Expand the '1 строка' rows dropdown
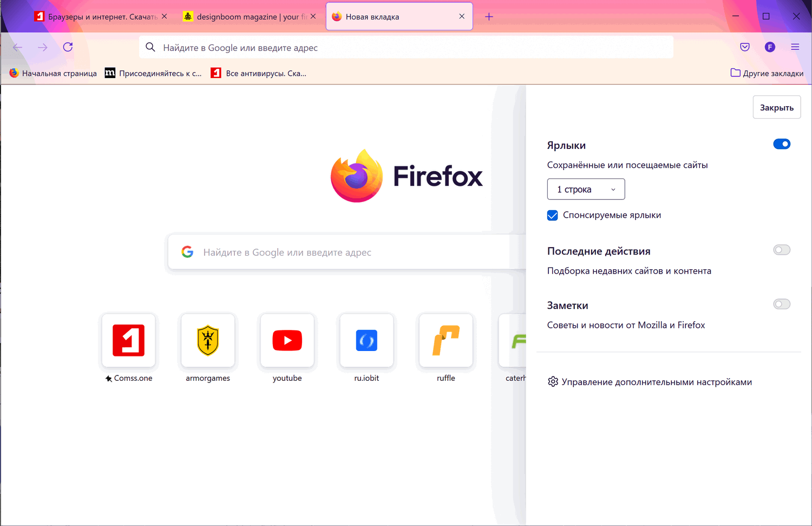The height and width of the screenshot is (526, 812). [586, 189]
